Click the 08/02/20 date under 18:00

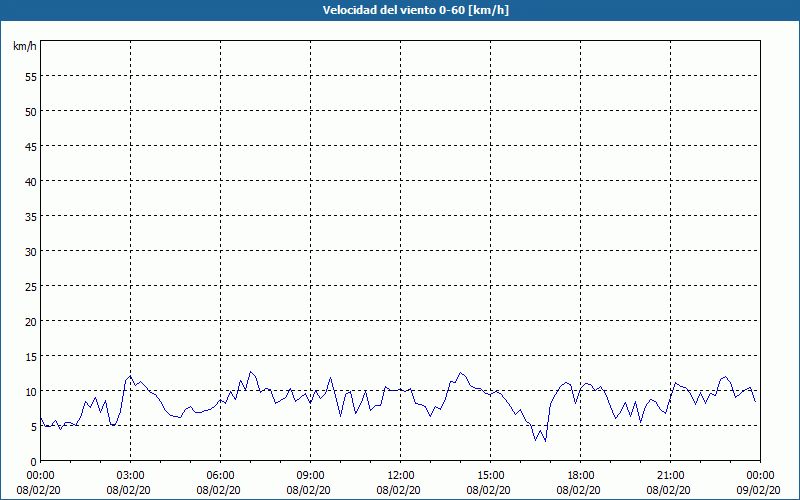pyautogui.click(x=579, y=490)
